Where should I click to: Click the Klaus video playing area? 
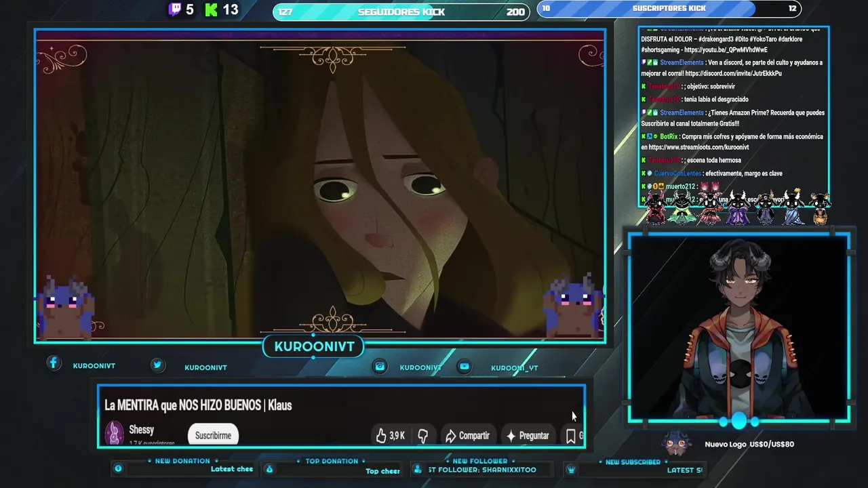click(x=320, y=185)
